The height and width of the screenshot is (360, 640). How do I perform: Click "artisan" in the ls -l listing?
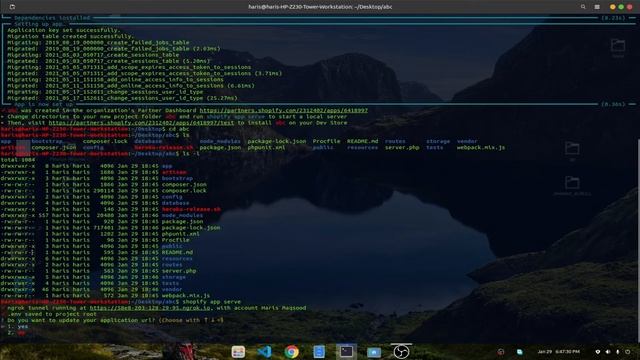click(x=174, y=172)
